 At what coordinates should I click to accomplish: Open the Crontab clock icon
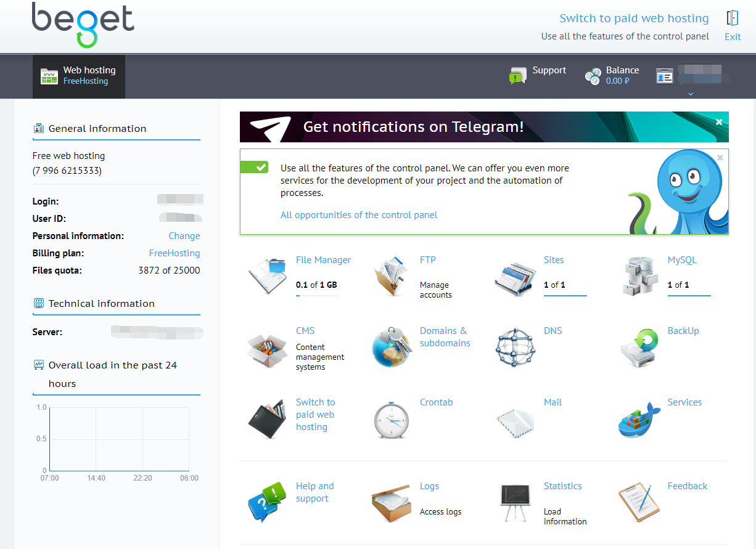pos(391,420)
